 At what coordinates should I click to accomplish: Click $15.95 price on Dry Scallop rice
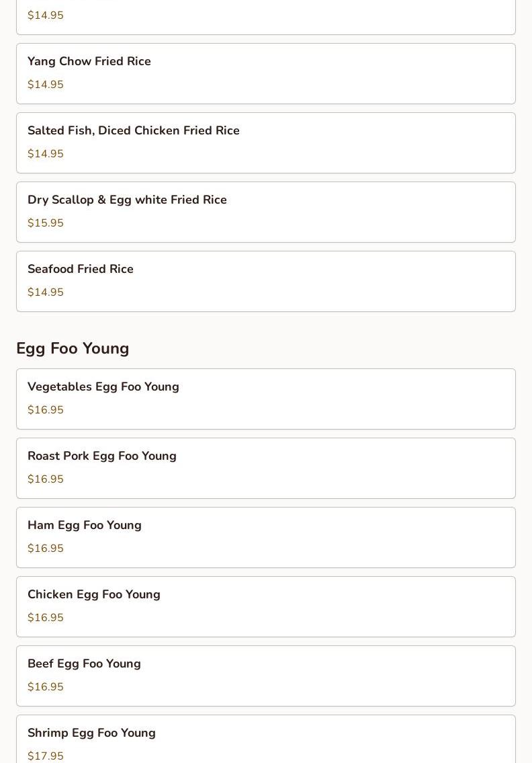(x=46, y=223)
